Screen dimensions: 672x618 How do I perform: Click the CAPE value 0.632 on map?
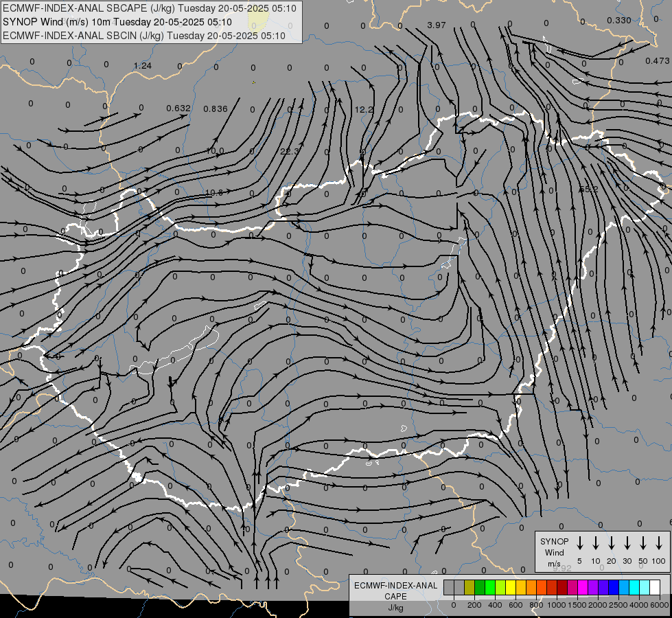pos(178,108)
